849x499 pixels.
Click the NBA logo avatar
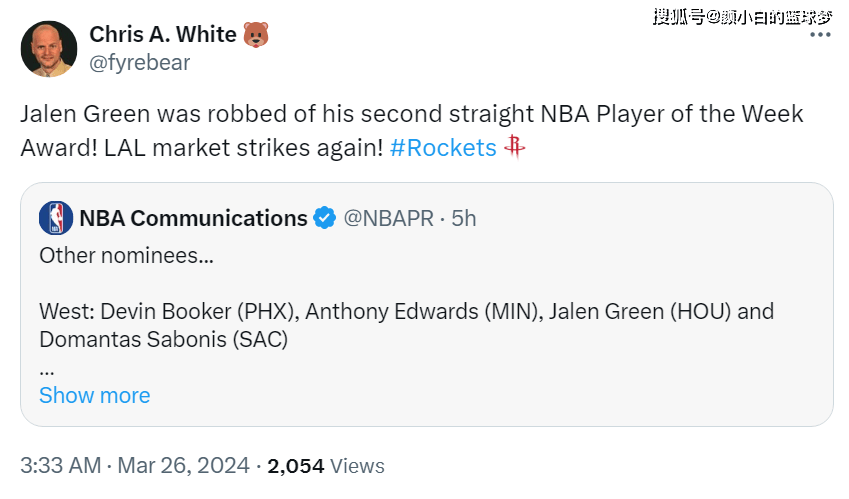[56, 218]
